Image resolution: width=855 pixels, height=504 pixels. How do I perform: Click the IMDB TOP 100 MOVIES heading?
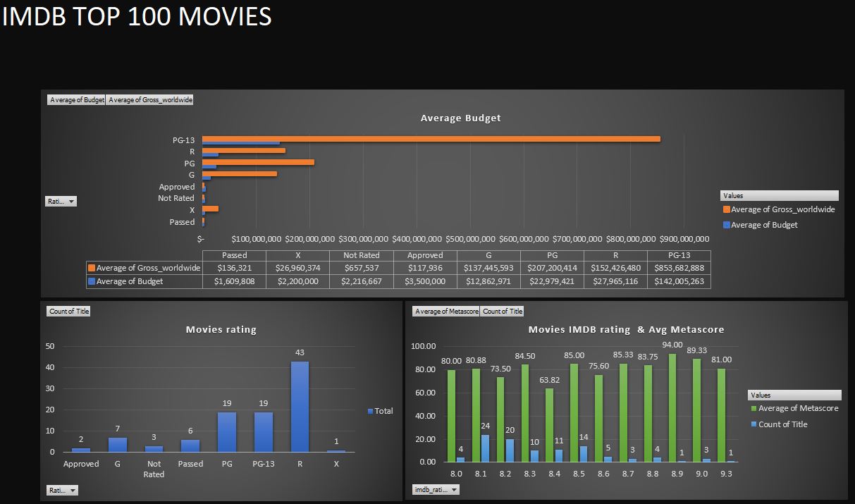coord(137,16)
